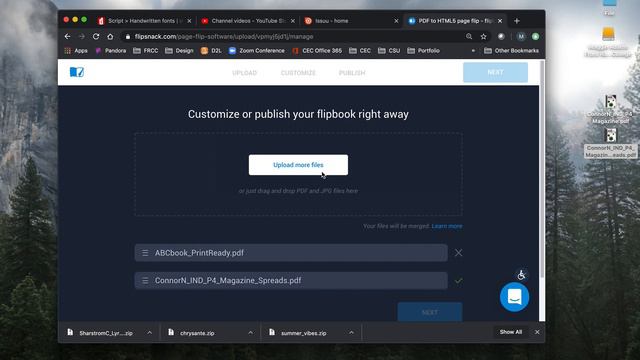The image size is (640, 360).
Task: Expand options for SharstromC_Lyr zip download
Action: tap(149, 333)
